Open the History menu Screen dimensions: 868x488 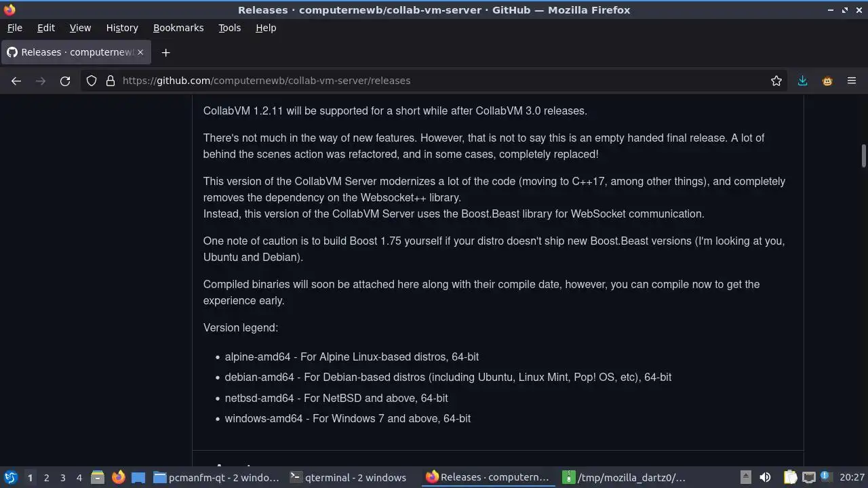coord(122,28)
